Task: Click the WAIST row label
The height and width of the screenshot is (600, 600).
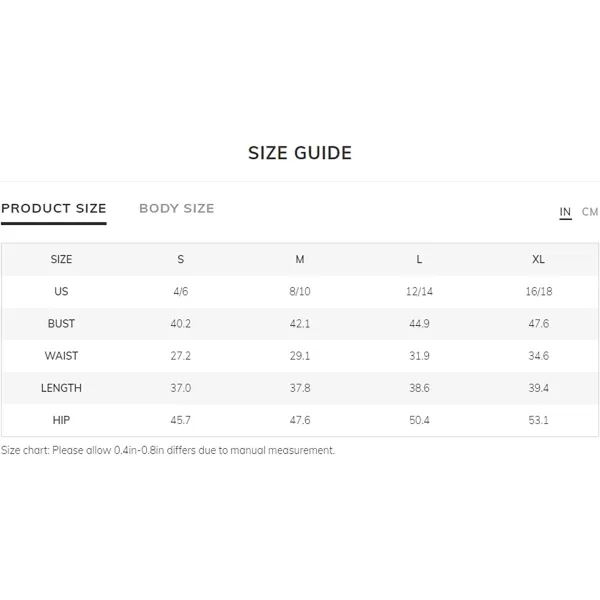Action: 61,356
